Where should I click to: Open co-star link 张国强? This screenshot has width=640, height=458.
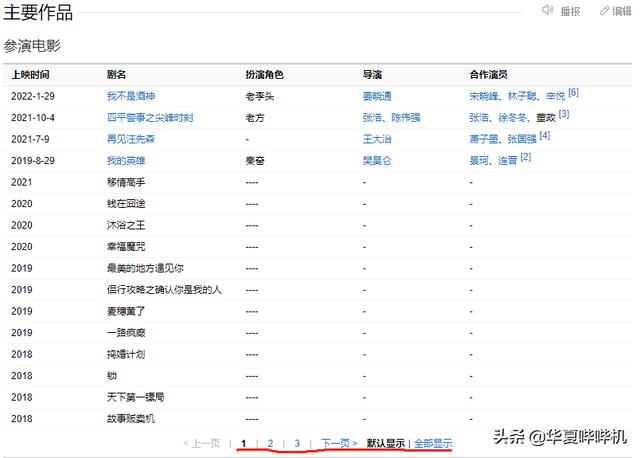click(x=522, y=139)
